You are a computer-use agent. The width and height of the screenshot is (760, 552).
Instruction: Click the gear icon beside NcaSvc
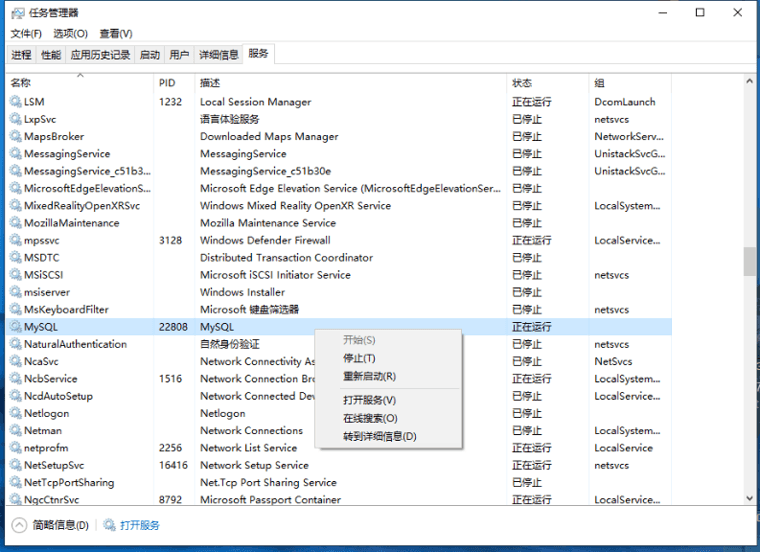(x=16, y=362)
